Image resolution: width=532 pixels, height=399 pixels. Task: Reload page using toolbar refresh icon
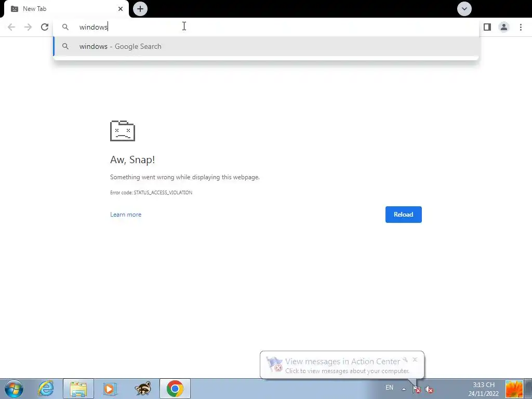point(45,27)
